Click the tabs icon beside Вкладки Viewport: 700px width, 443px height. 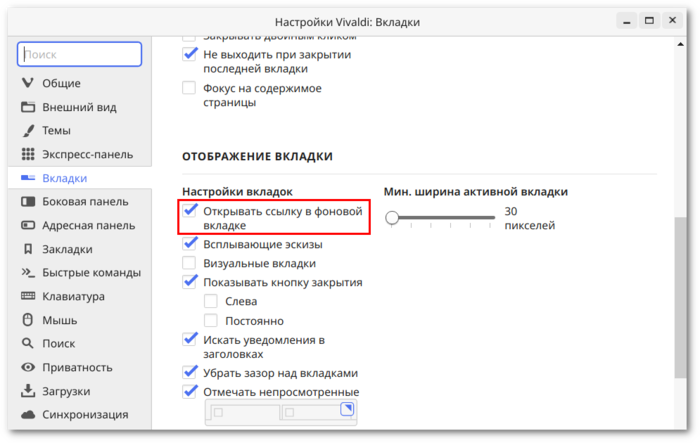click(x=28, y=178)
